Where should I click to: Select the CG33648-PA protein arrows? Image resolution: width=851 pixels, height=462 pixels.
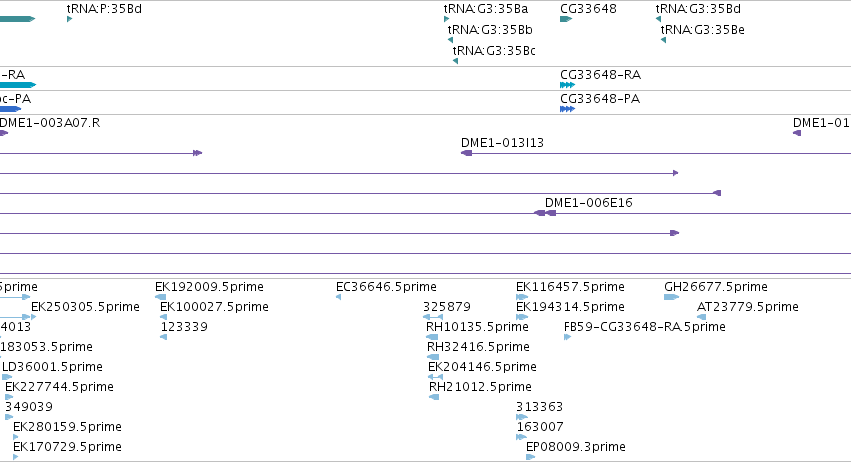tap(567, 109)
